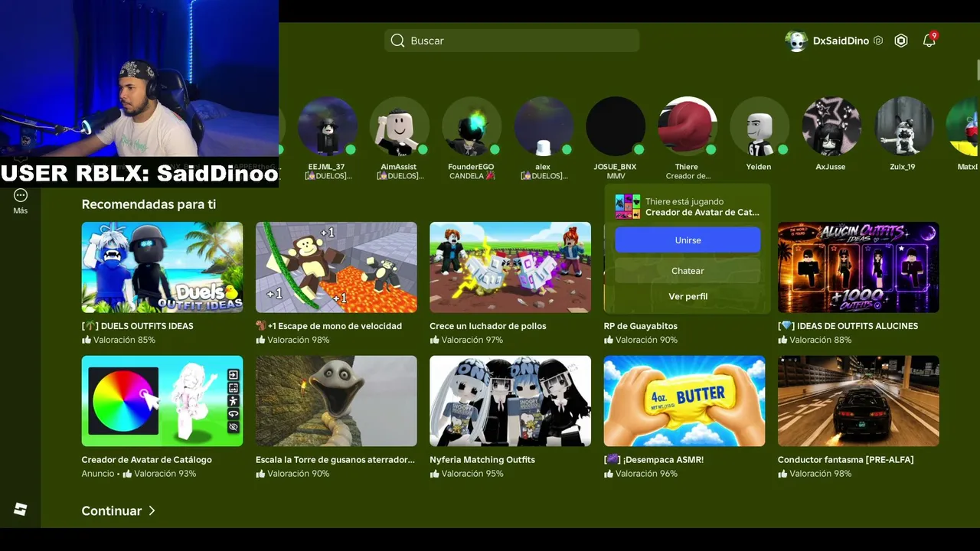Screen dimensions: 980x551
Task: Click Chatear in the Thiere popup
Action: (688, 271)
